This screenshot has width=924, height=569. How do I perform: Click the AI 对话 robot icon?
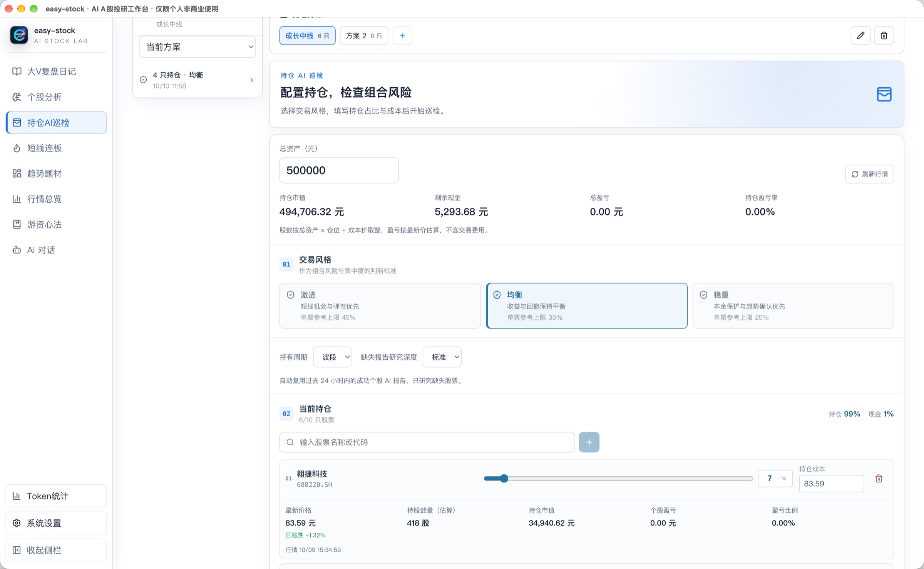pyautogui.click(x=17, y=250)
